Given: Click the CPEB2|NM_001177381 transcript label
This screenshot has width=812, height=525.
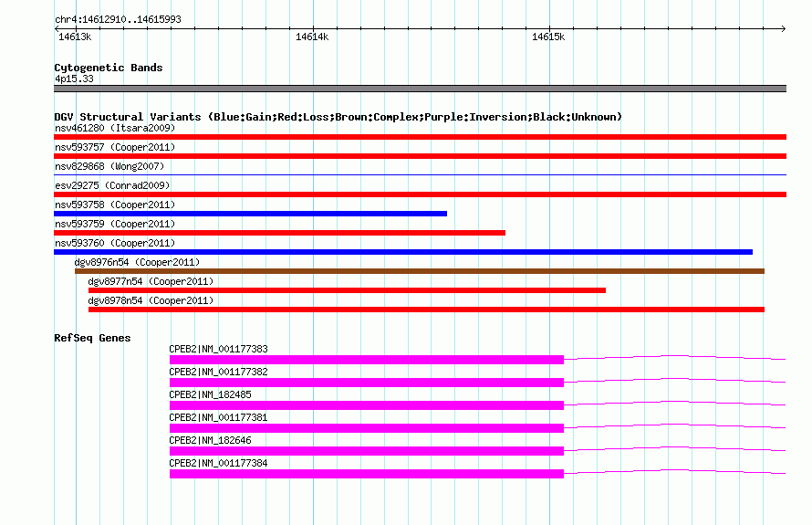Looking at the screenshot, I should coord(219,418).
